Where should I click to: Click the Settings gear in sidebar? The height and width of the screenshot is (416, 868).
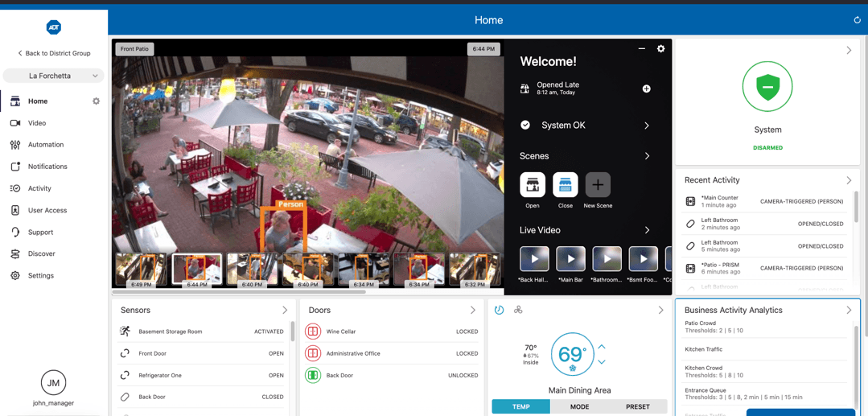tap(15, 275)
